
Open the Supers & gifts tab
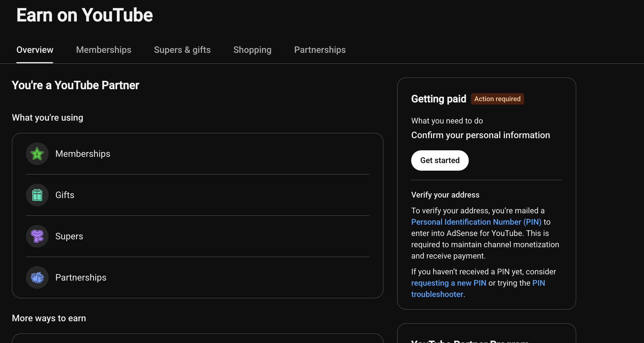[x=182, y=50]
